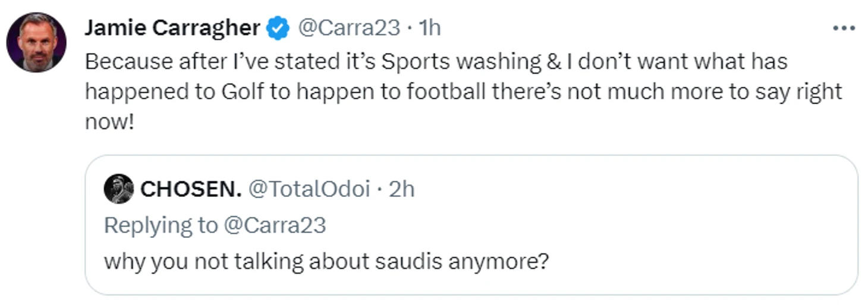Click CHOSEN's small avatar in quoted tweet
Screen dimensions: 868x307
[119, 189]
